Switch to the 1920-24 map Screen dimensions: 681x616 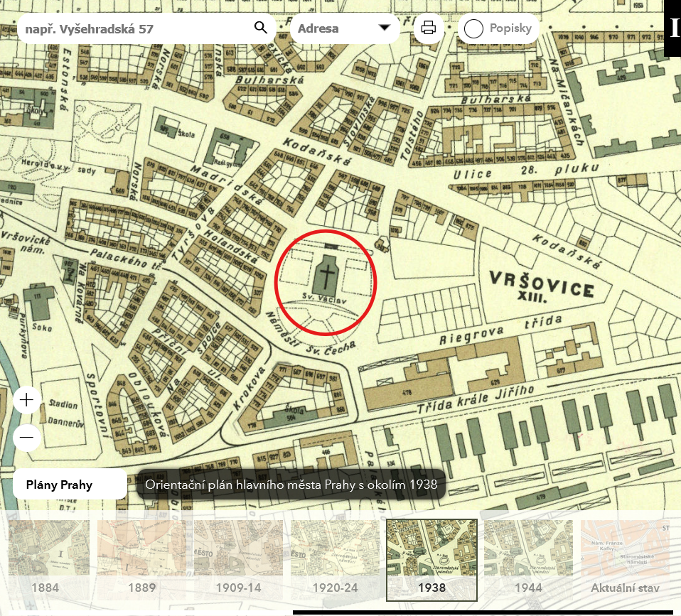[334, 558]
